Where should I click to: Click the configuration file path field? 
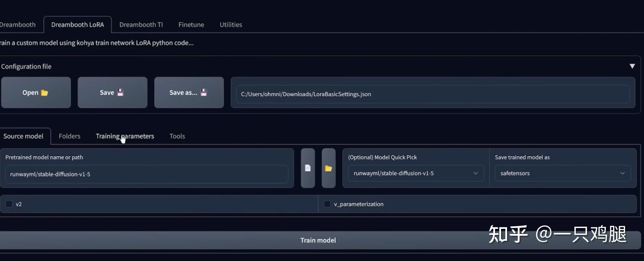tap(433, 94)
